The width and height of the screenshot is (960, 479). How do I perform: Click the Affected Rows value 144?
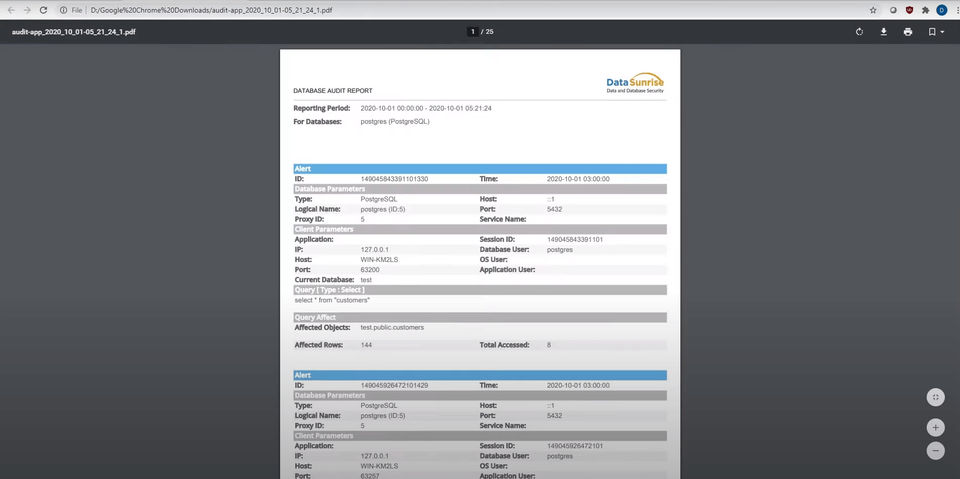tap(366, 345)
